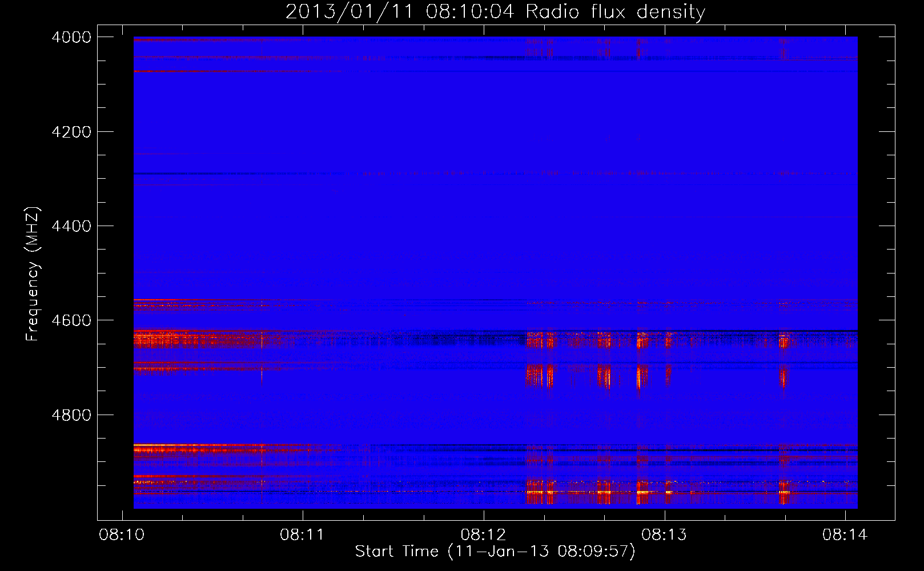Image resolution: width=924 pixels, height=571 pixels.
Task: Click the plot title '2013/01/11 08:10:04 Radio flux density'
Action: (x=495, y=12)
